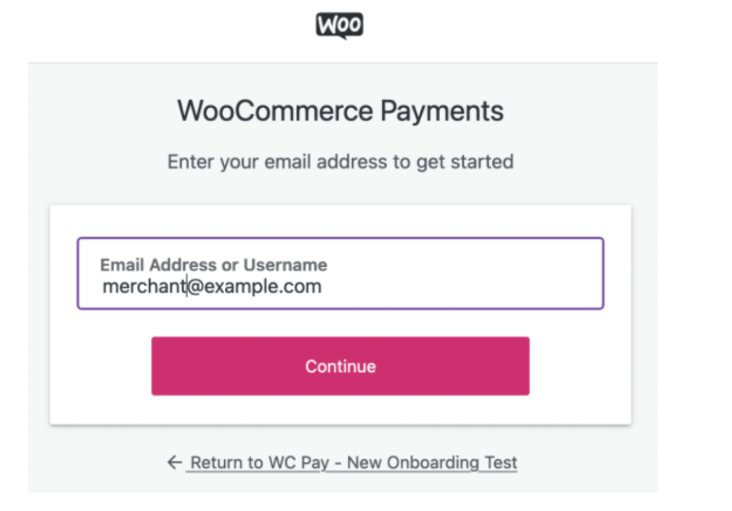The image size is (732, 511).
Task: Open the Return to WC Pay link
Action: tap(353, 462)
